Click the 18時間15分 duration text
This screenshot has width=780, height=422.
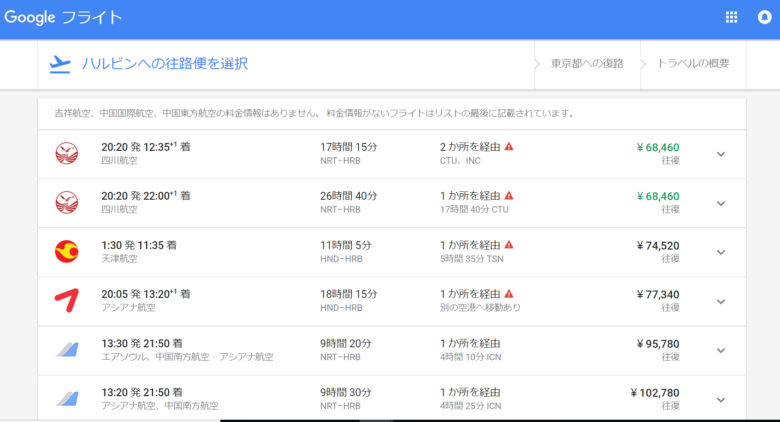coord(349,294)
